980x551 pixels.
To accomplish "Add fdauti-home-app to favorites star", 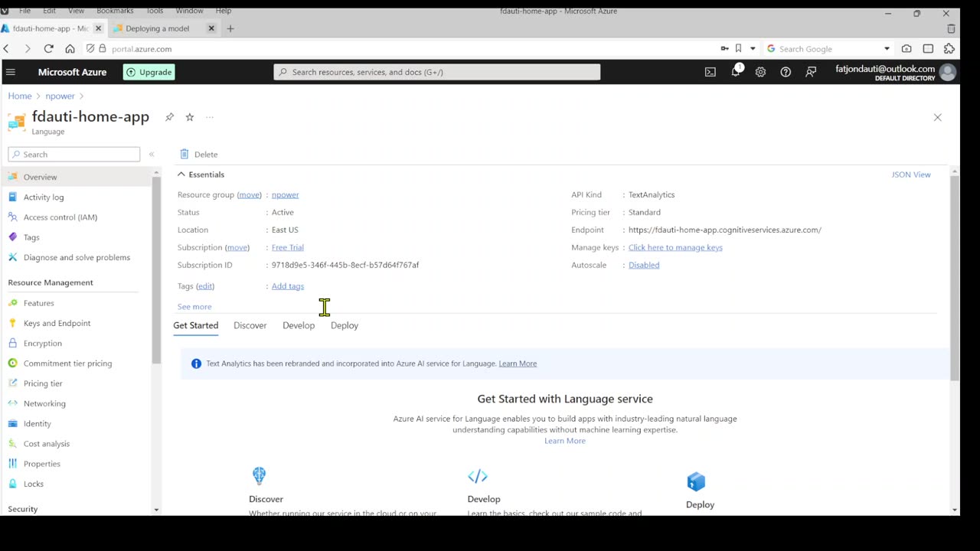I will coord(190,117).
